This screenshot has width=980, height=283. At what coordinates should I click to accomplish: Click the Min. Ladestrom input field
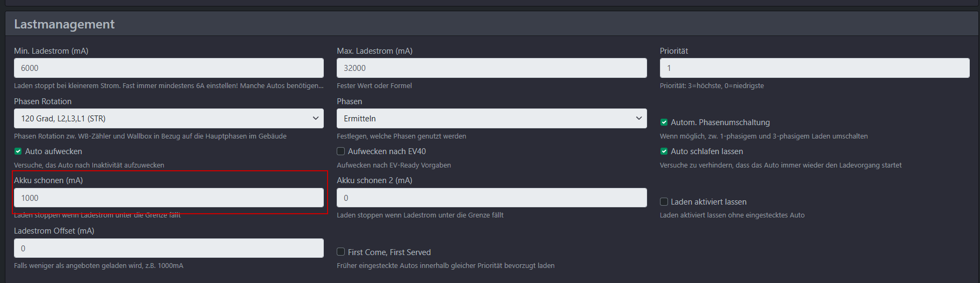point(169,68)
